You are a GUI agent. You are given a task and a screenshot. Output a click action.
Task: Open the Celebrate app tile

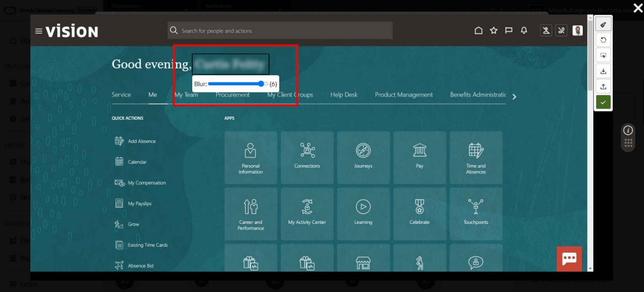tap(419, 214)
